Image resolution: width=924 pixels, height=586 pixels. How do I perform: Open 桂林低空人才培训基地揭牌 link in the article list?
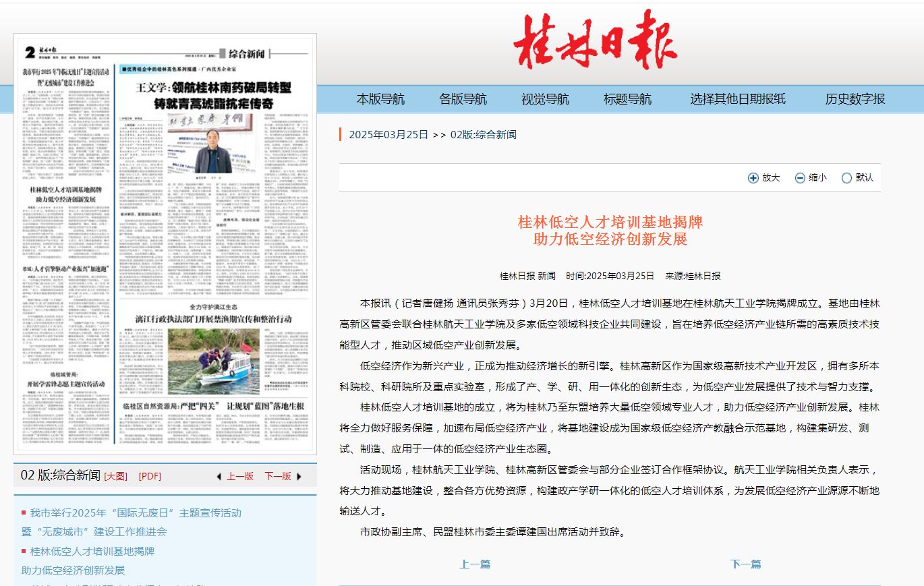click(92, 552)
